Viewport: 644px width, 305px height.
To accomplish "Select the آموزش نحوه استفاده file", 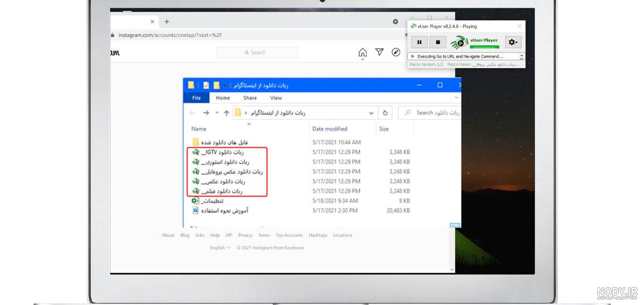I will tap(220, 210).
